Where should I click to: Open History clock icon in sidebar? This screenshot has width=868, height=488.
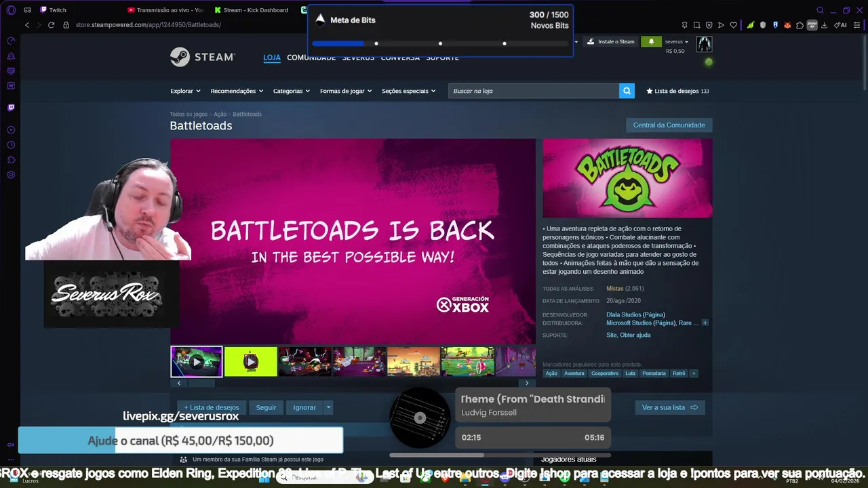click(11, 145)
